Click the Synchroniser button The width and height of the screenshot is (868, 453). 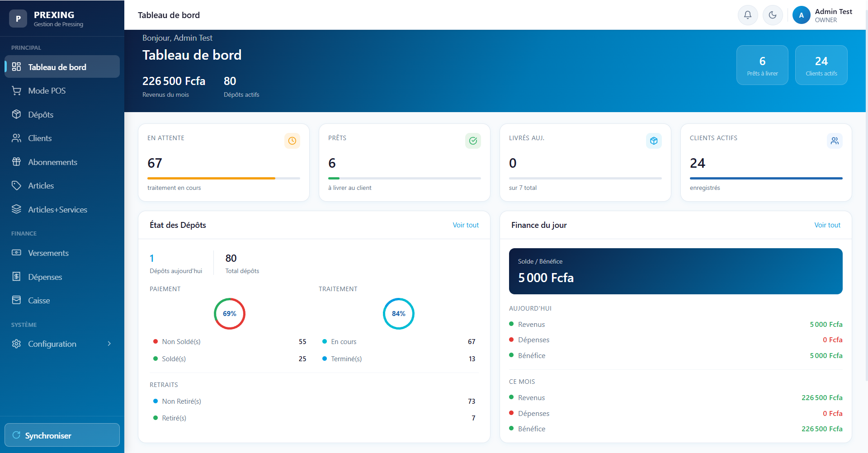[62, 435]
